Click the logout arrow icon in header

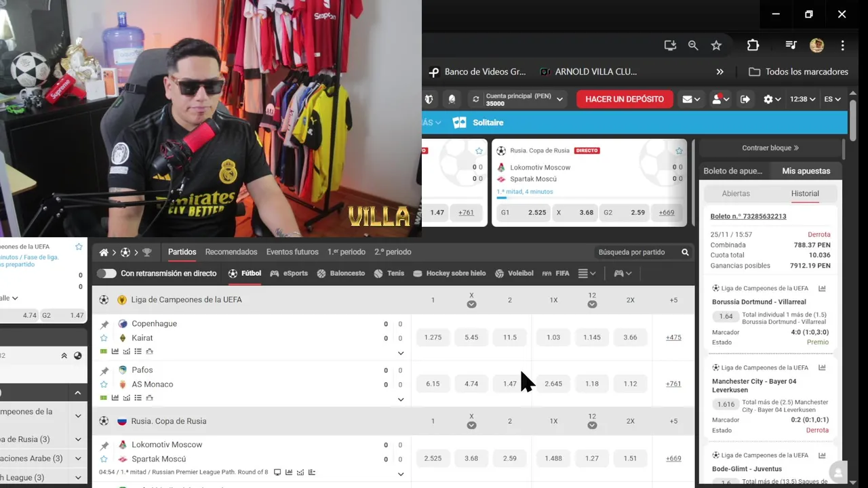click(x=745, y=99)
